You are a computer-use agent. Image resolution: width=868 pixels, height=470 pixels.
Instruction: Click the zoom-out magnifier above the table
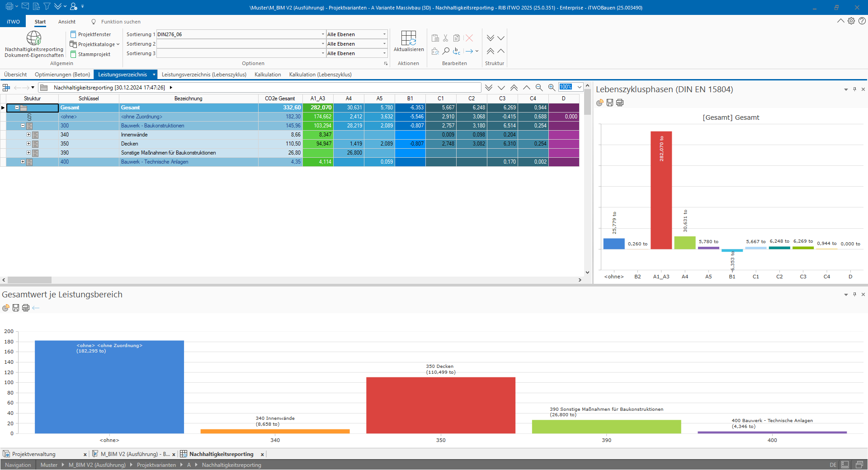(539, 88)
